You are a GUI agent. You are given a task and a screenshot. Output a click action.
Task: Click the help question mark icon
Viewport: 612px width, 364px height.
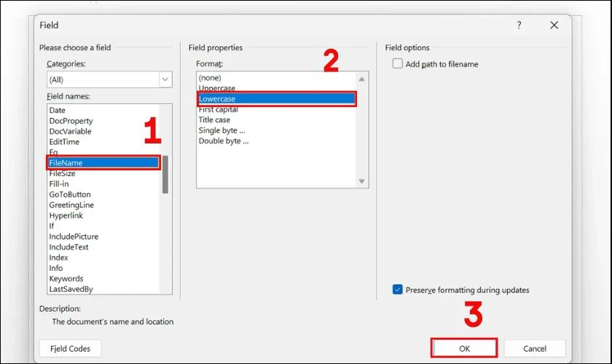click(519, 25)
